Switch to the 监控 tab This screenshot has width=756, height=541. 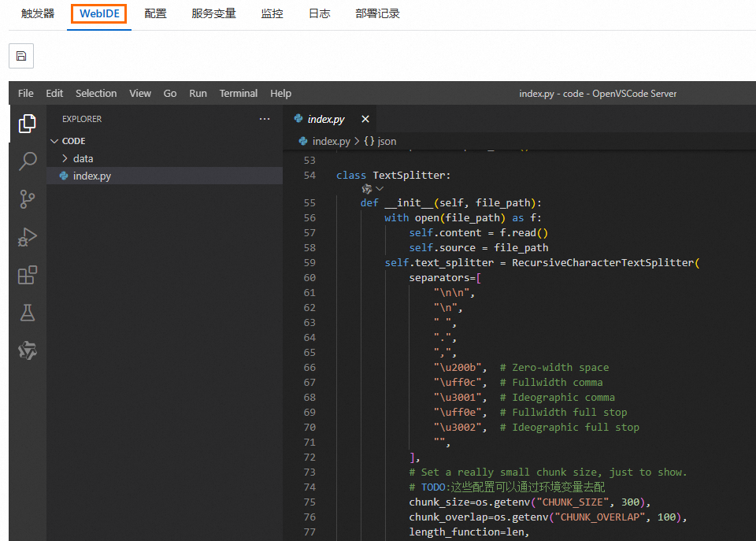tap(272, 13)
